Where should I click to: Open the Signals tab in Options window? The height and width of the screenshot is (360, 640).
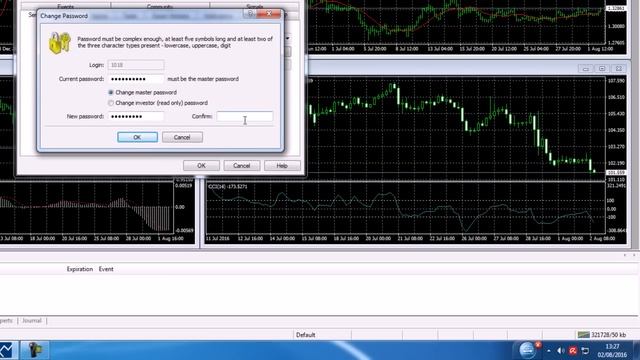[255, 6]
